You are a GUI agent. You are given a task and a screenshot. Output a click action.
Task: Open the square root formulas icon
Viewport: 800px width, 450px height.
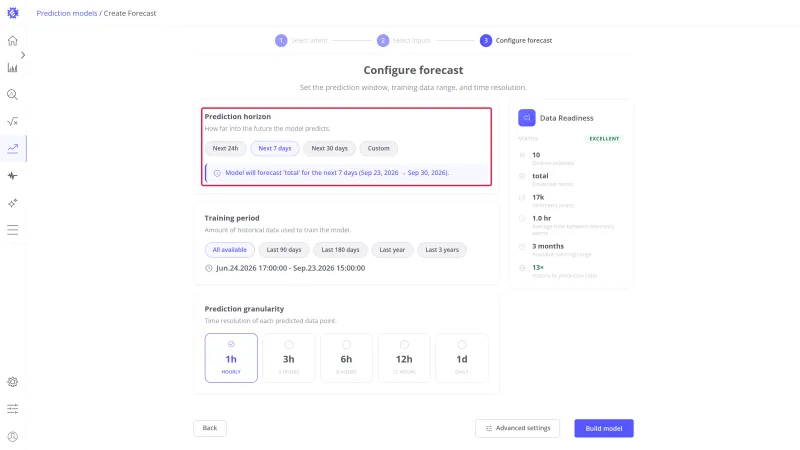[x=13, y=121]
